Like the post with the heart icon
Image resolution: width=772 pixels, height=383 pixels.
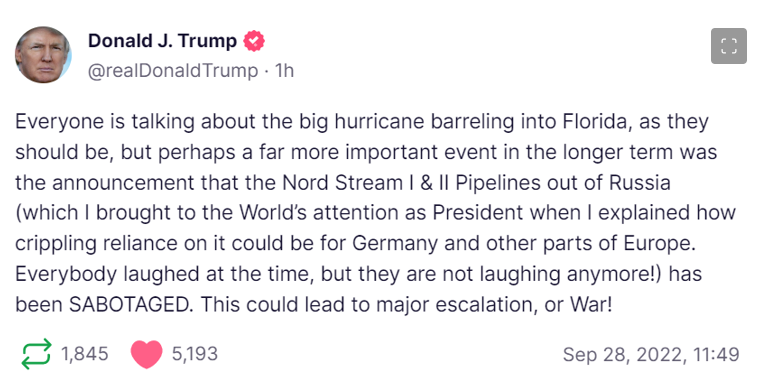coord(147,354)
